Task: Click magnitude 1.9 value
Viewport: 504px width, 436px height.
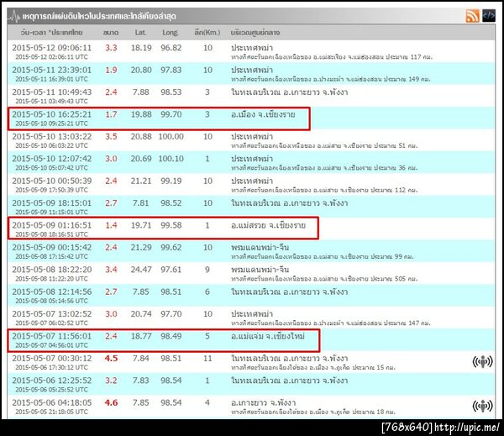Action: click(x=111, y=70)
